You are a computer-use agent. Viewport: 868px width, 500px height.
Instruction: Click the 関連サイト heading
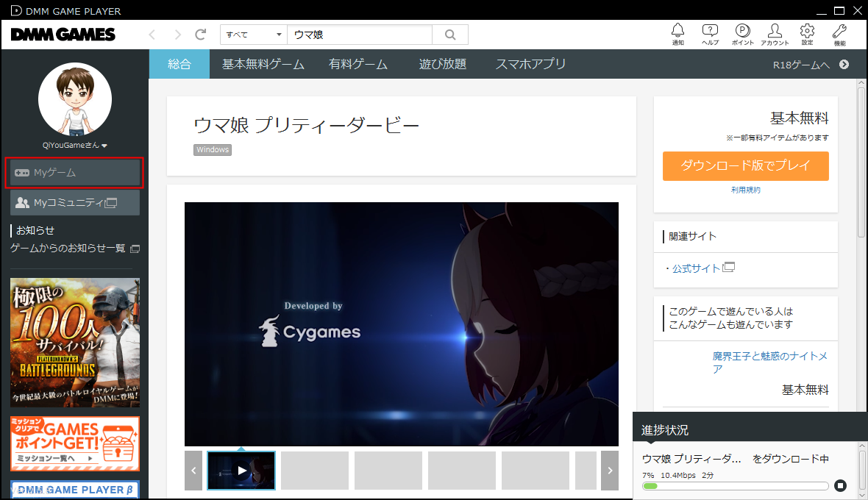point(692,236)
